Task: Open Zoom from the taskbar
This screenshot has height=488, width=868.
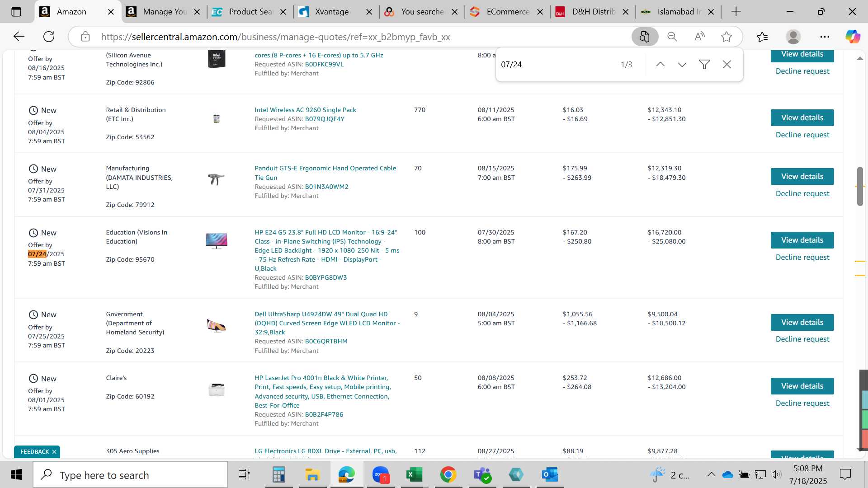Action: pos(381,475)
